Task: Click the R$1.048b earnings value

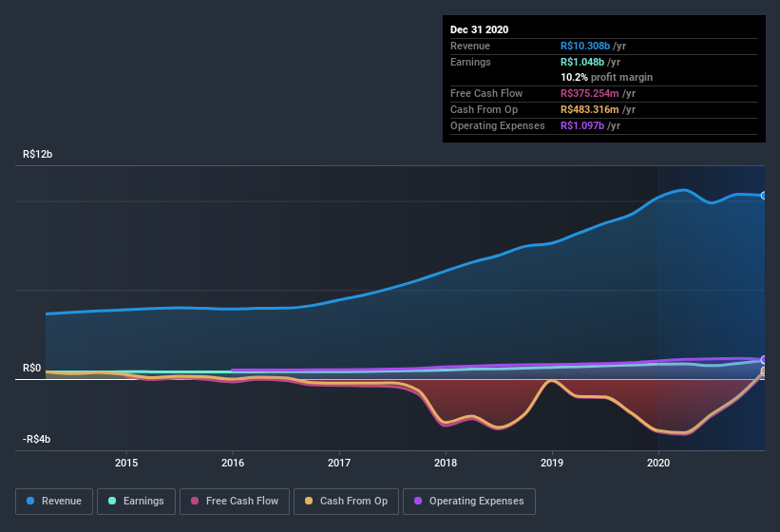Action: pos(582,62)
